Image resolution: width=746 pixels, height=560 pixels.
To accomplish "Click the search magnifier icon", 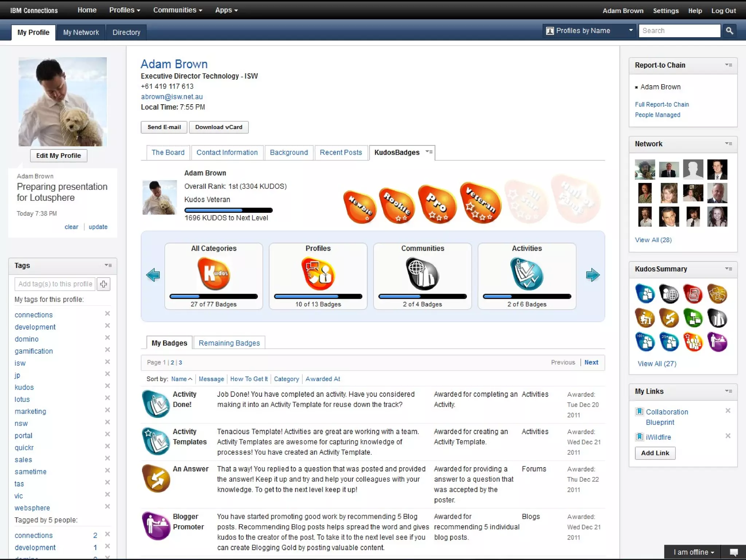I will click(729, 31).
